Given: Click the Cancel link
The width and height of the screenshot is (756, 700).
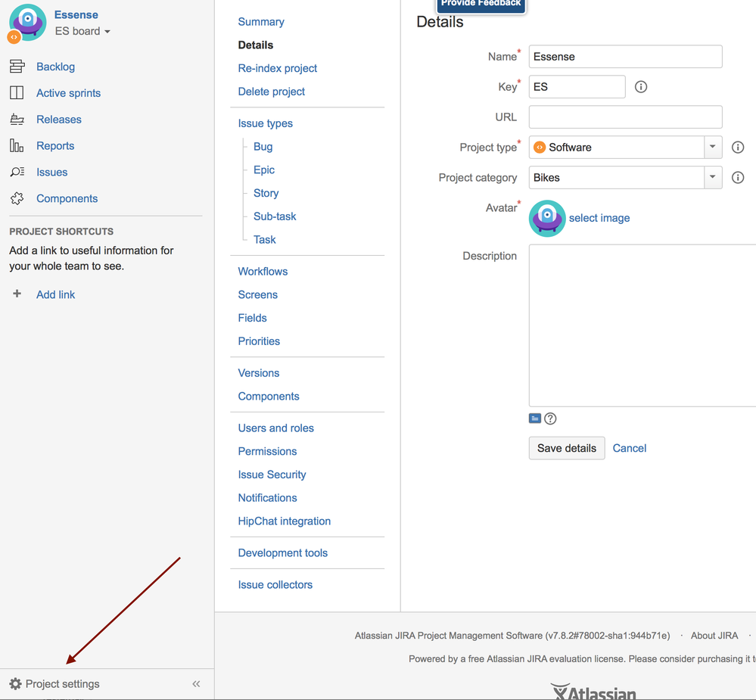Looking at the screenshot, I should pos(629,448).
